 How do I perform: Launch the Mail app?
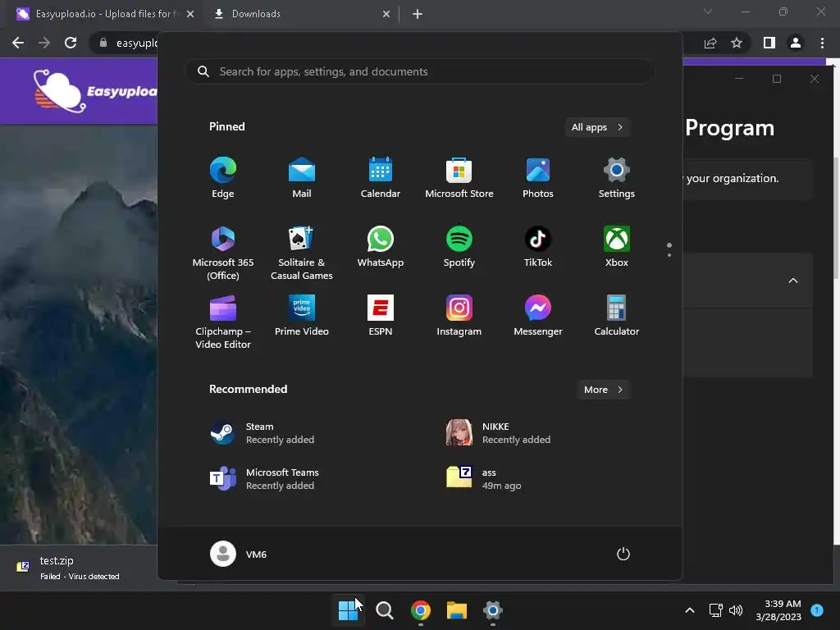302,178
